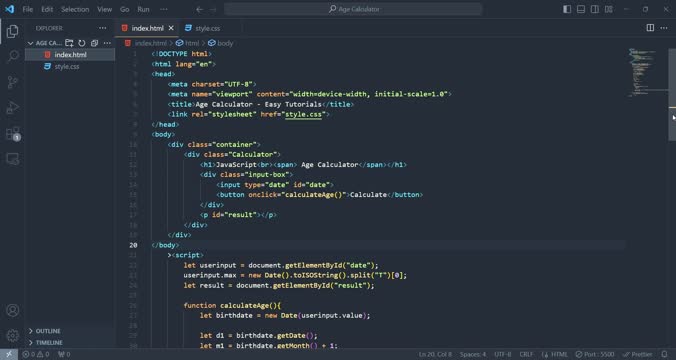
Task: Click Prettier status bar item
Action: tap(638, 354)
